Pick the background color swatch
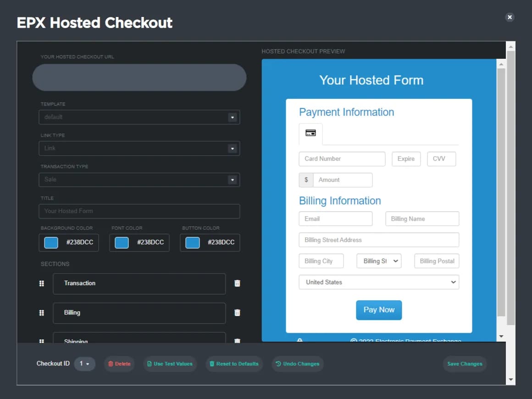 pyautogui.click(x=51, y=242)
